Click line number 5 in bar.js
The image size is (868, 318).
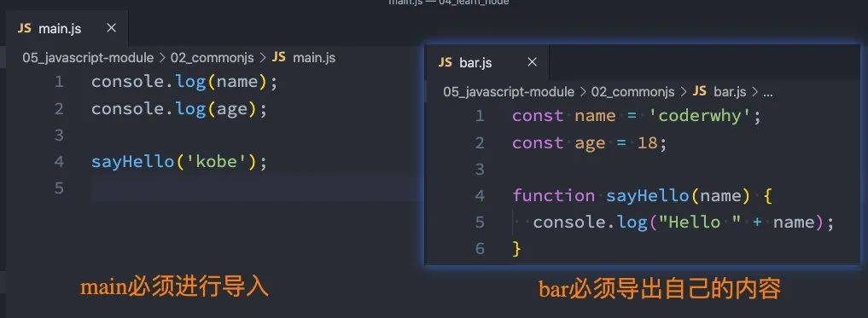(480, 223)
